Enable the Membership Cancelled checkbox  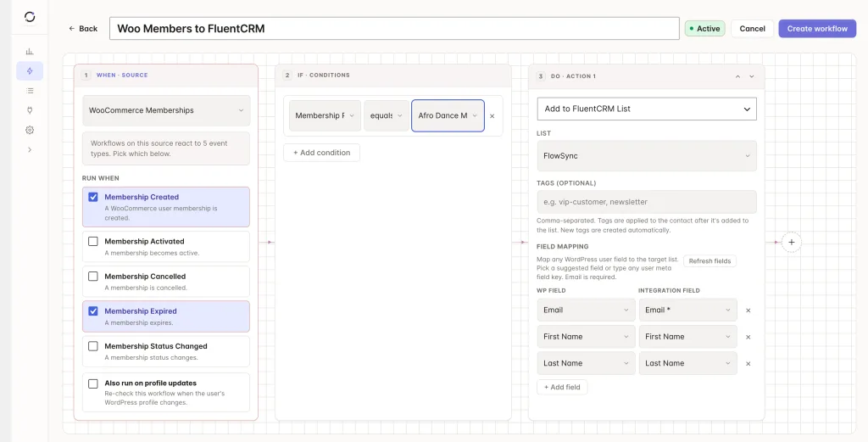coord(93,276)
